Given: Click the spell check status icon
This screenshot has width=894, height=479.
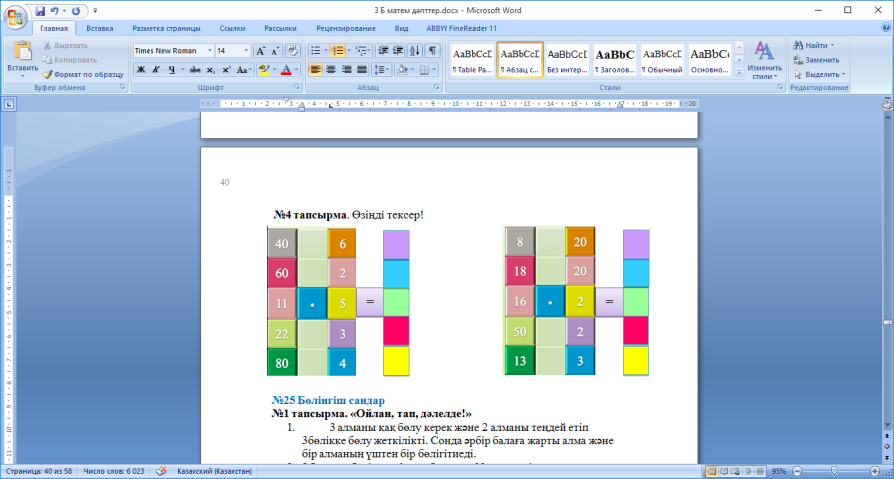Looking at the screenshot, I should pos(162,472).
